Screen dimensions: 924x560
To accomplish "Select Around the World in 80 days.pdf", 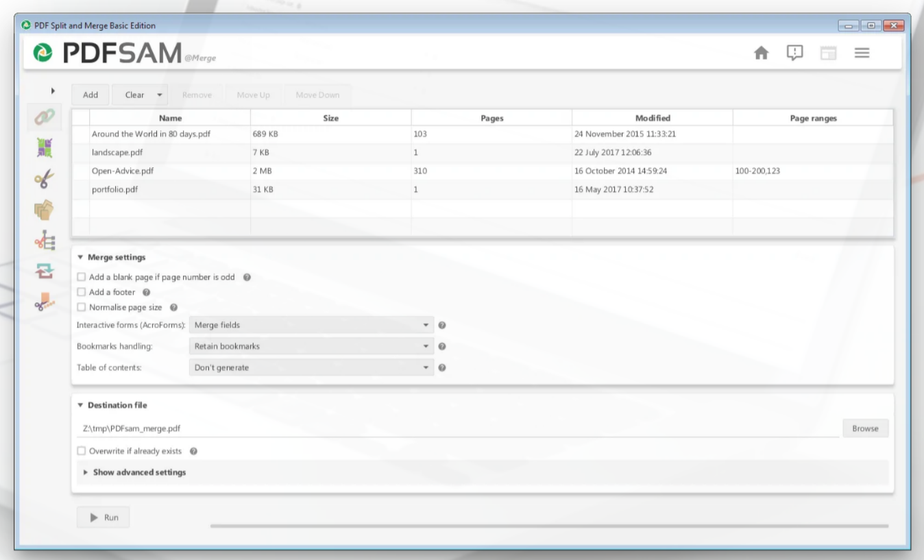I will [x=151, y=134].
